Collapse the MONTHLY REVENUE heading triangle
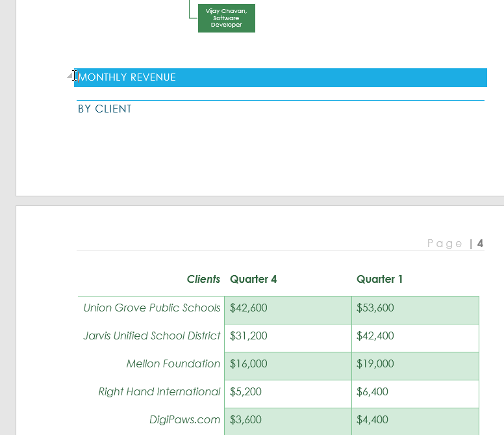 (x=69, y=77)
